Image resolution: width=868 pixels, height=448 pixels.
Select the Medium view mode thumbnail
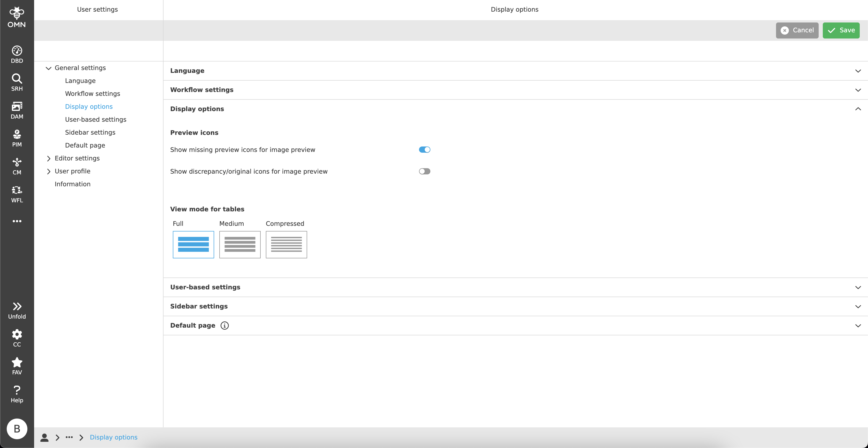point(239,244)
